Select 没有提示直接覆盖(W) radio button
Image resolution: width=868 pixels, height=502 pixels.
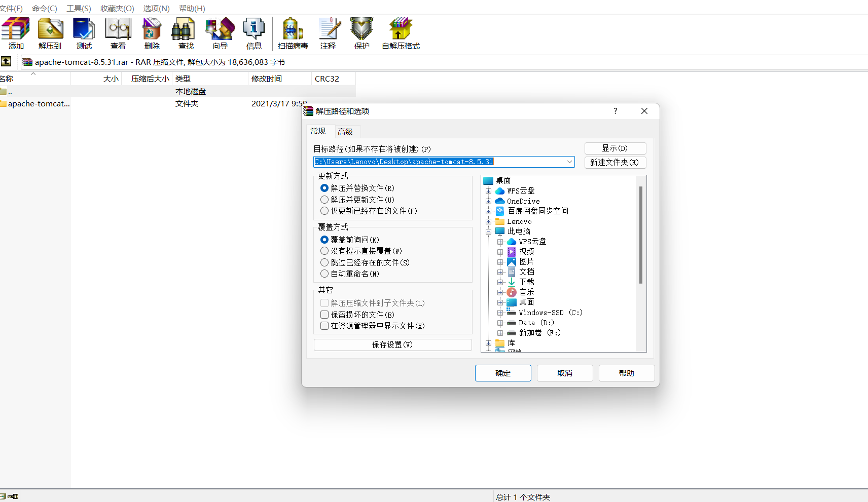click(x=324, y=251)
